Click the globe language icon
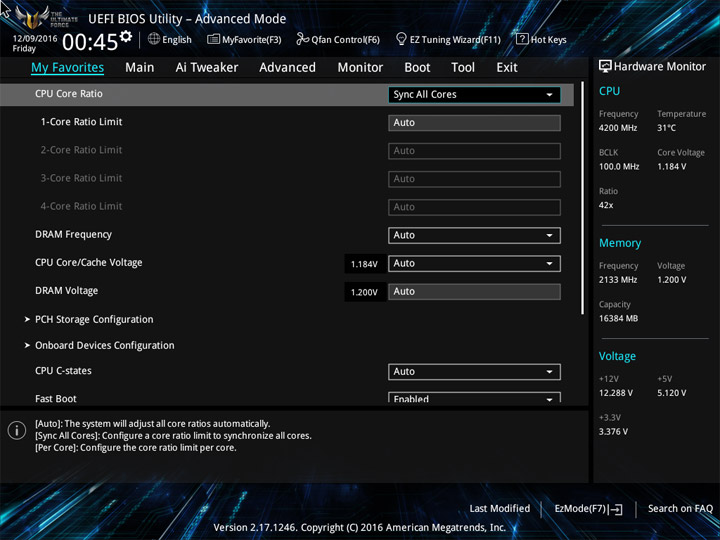Image resolution: width=720 pixels, height=540 pixels. coord(154,39)
